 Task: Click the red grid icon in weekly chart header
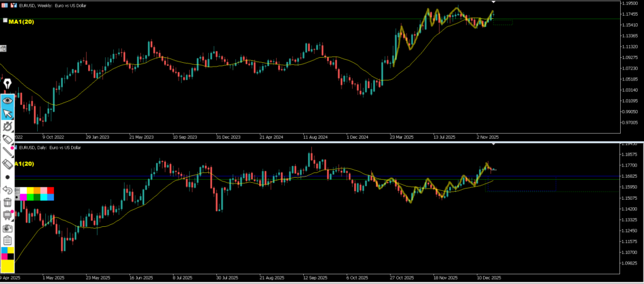[5, 4]
